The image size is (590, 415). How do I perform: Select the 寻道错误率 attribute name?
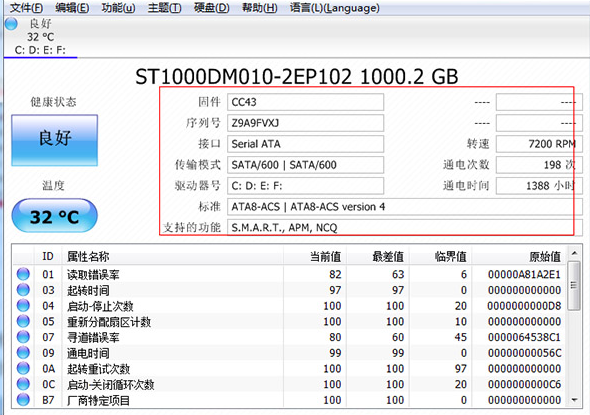[93, 337]
